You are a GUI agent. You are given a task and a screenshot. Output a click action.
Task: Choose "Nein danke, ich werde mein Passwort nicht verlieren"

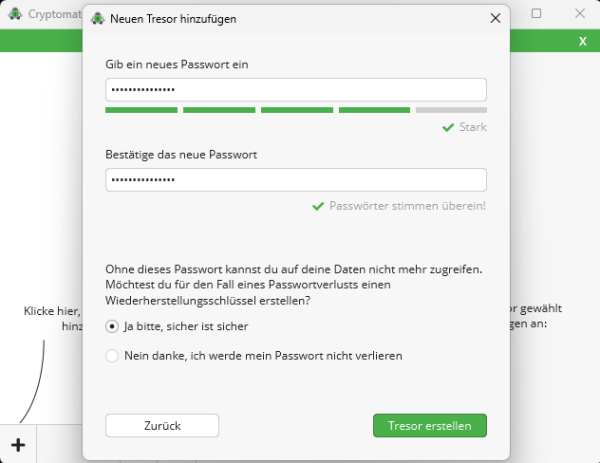(x=112, y=355)
